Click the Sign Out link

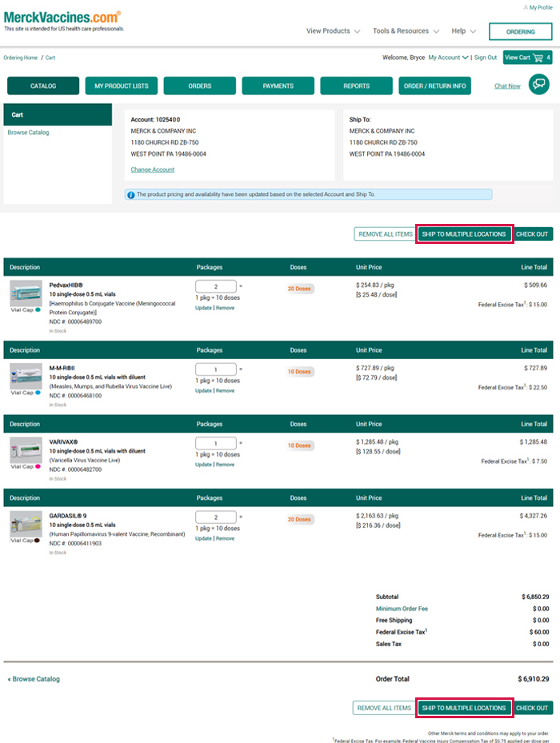click(x=486, y=58)
